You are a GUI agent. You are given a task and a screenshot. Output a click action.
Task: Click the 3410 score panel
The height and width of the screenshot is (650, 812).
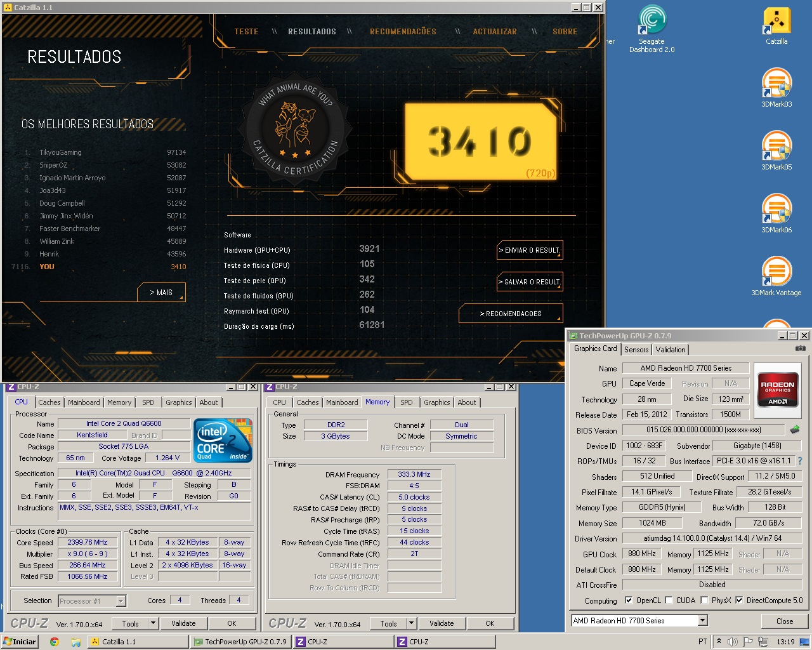[480, 142]
